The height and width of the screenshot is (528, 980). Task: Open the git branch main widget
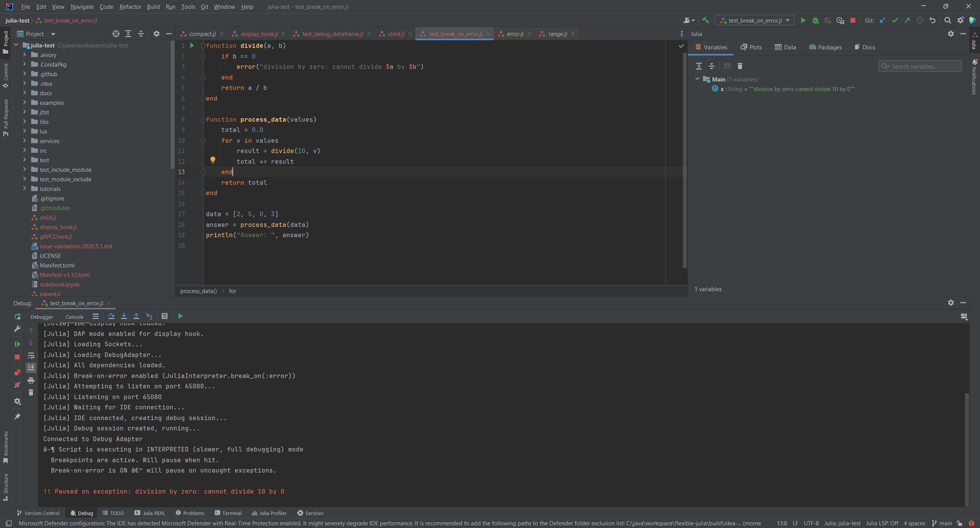pyautogui.click(x=942, y=523)
